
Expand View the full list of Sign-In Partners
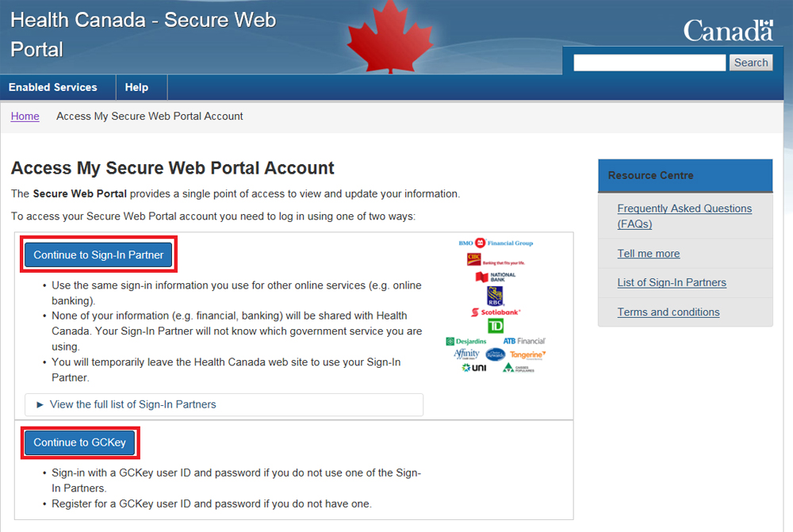point(132,404)
